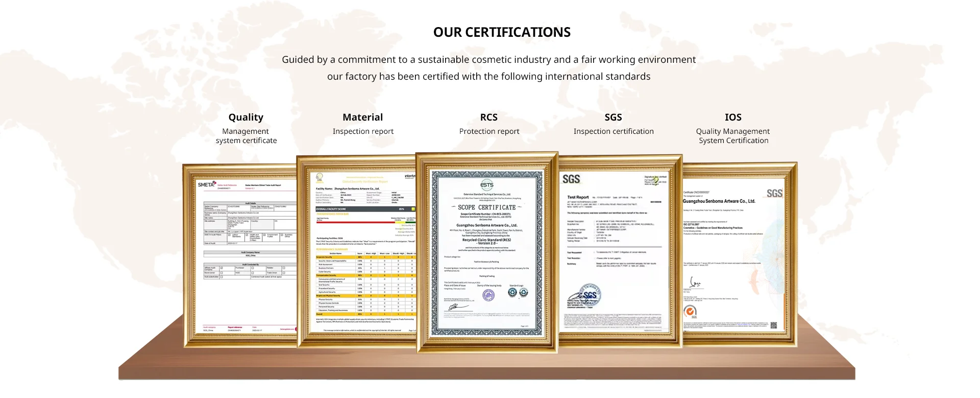The width and height of the screenshot is (980, 398).
Task: Select the RCS certificate heading
Action: (488, 118)
